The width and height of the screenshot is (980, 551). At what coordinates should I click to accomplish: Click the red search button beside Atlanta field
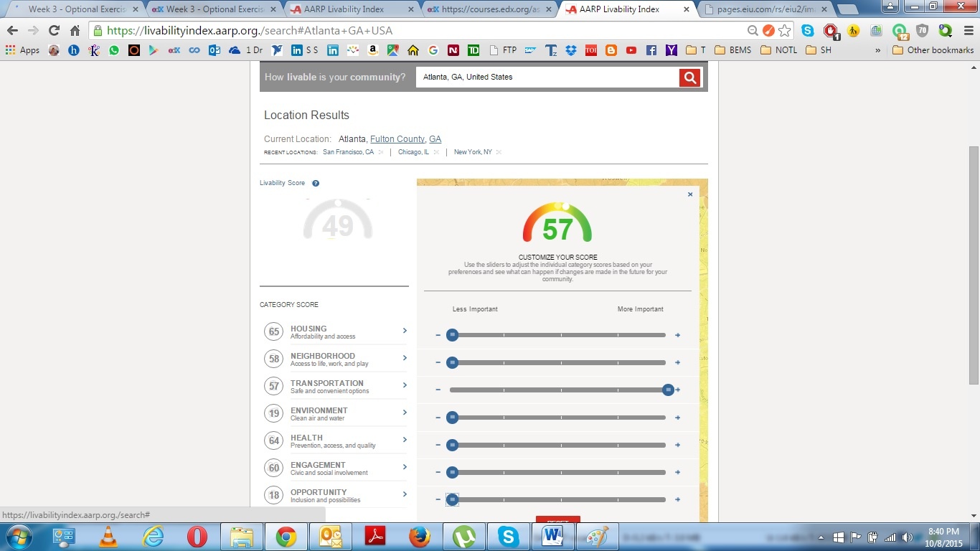pos(689,77)
